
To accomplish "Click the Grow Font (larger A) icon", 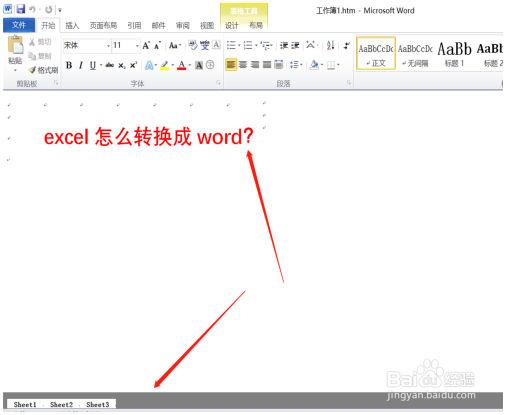I will click(146, 46).
